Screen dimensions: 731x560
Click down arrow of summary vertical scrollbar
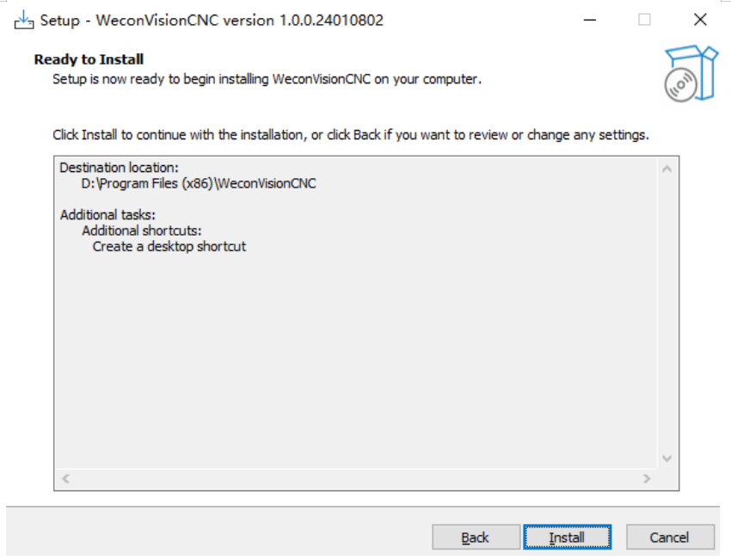[666, 458]
